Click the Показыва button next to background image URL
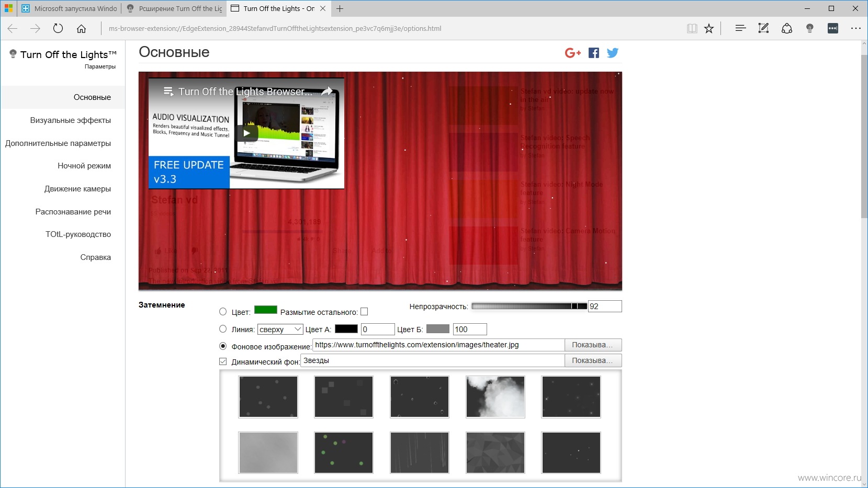 (x=593, y=345)
